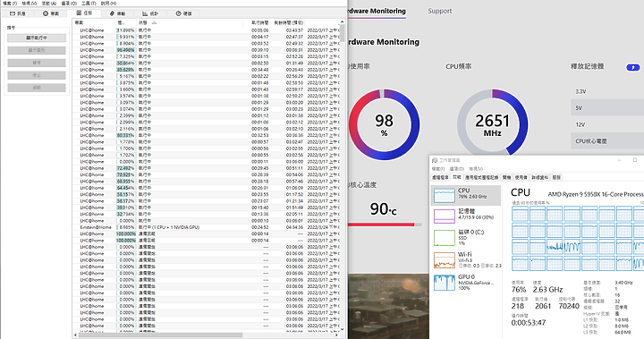Click the CPU usage 98% gauge
Viewport: 644px width, 339px height.
[x=384, y=124]
